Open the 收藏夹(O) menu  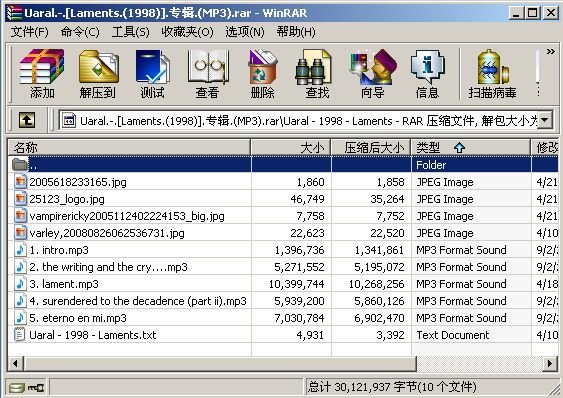(x=187, y=32)
